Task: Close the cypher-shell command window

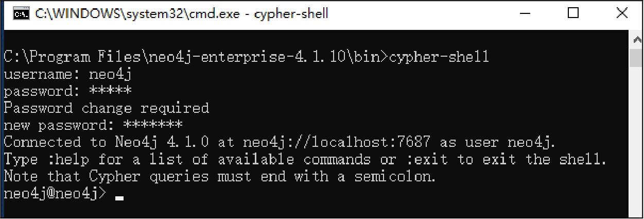Action: [x=622, y=13]
